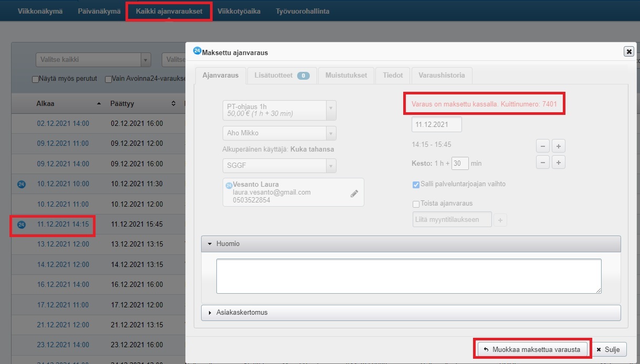The height and width of the screenshot is (364, 640).
Task: Click minus icon next to appointment time
Action: (543, 146)
